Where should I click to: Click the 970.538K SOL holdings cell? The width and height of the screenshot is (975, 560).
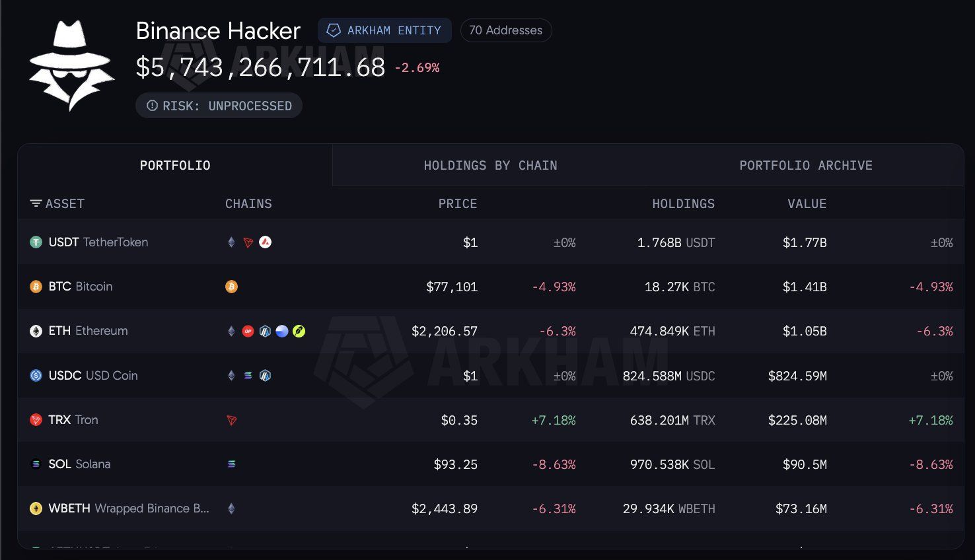672,464
